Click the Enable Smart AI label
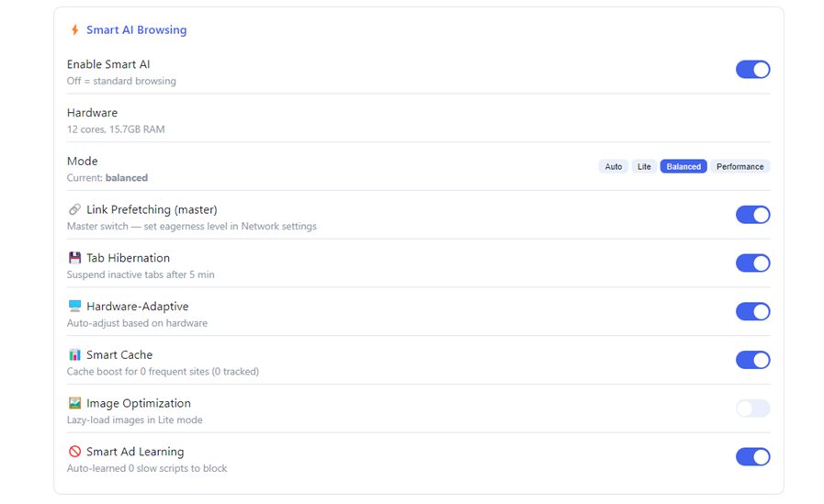Screen dimensions: 824x504 [x=108, y=64]
